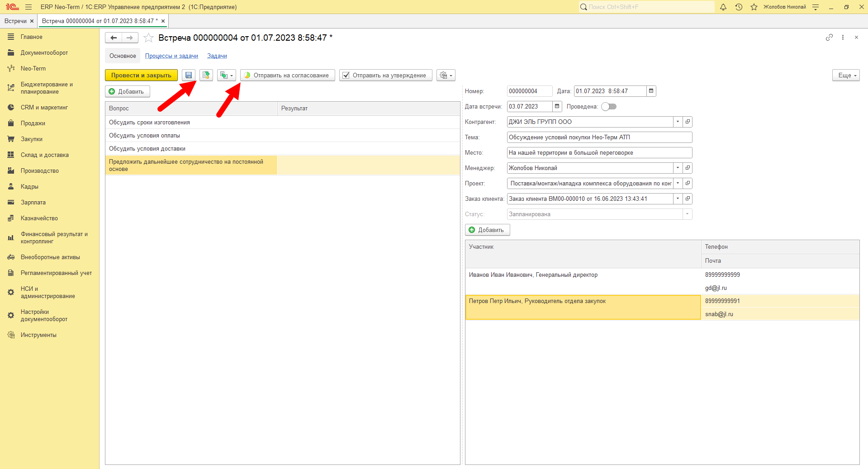Open the CRM и маркетинг section
The width and height of the screenshot is (868, 469).
pyautogui.click(x=44, y=107)
